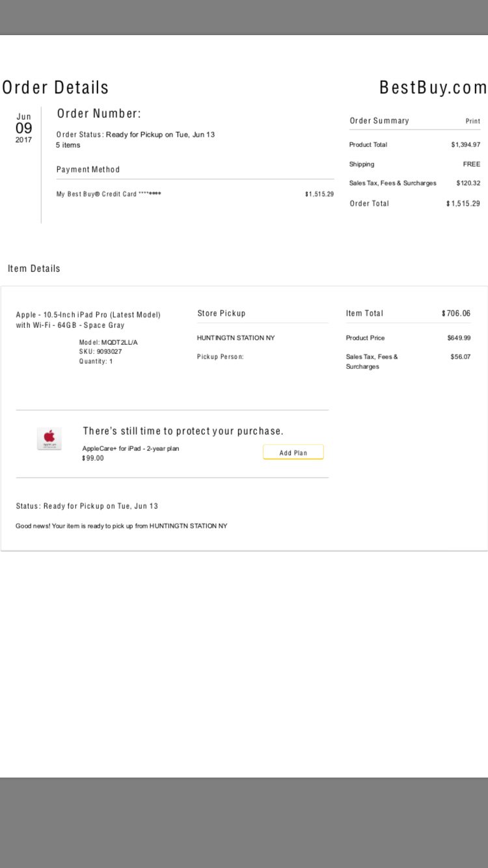
Task: Click the Order Number label
Action: [x=99, y=113]
